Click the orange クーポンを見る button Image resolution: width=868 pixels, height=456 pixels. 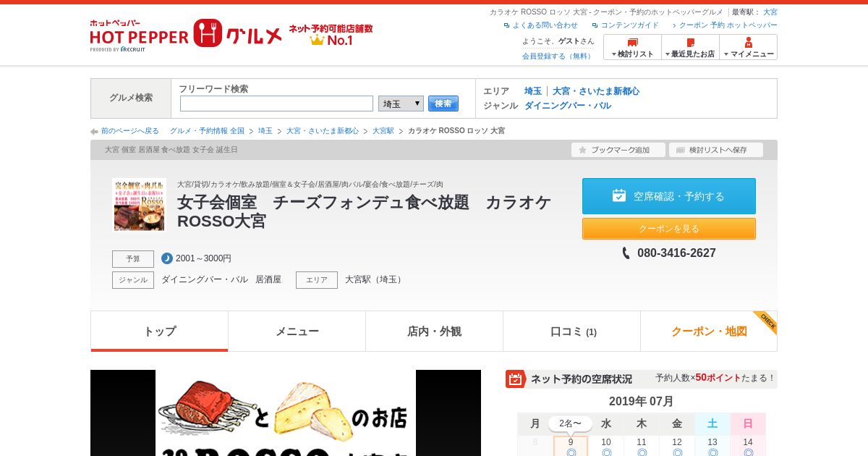669,229
